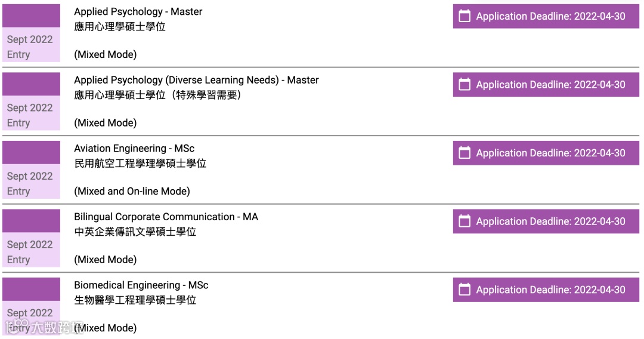Click Mixed and On-line Mode text
This screenshot has width=644, height=339.
(132, 192)
